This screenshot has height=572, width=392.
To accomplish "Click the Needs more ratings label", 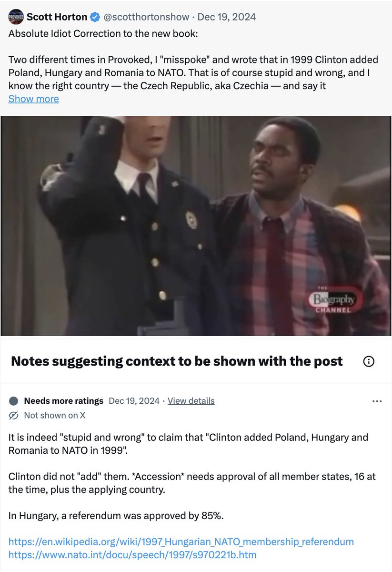I will tap(63, 401).
